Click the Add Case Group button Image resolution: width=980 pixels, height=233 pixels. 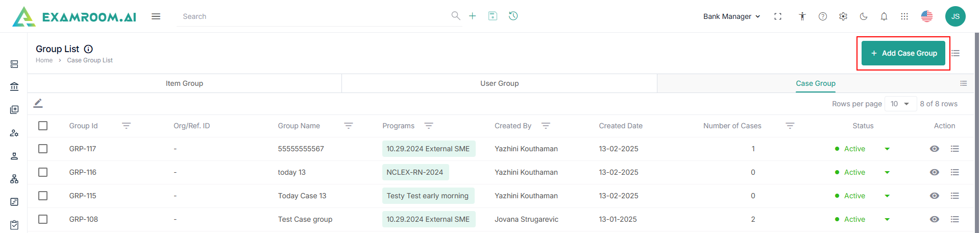903,53
